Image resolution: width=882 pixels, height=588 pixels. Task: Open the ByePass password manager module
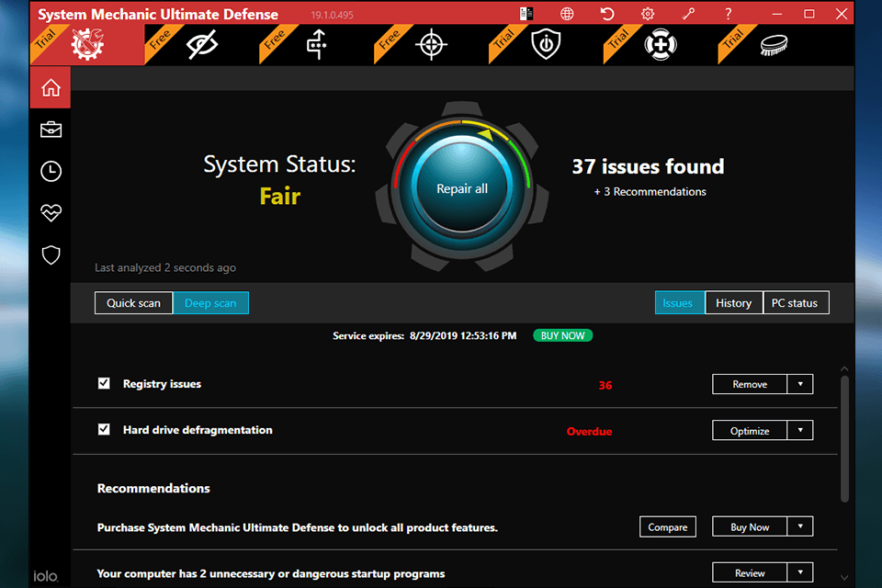(316, 44)
